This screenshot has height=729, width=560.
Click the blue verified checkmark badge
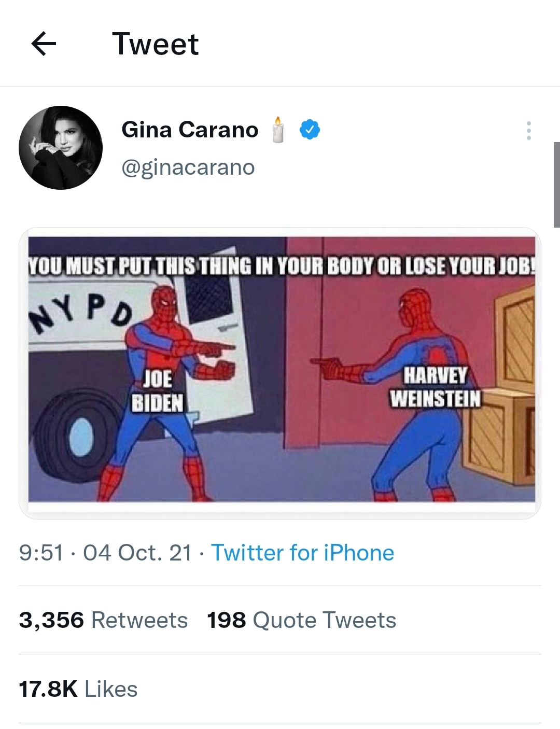[x=309, y=130]
